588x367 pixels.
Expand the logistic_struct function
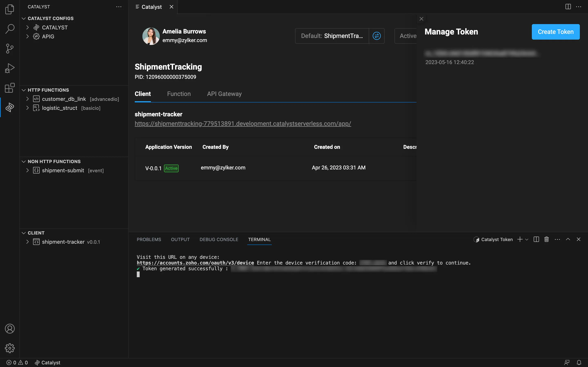point(27,108)
